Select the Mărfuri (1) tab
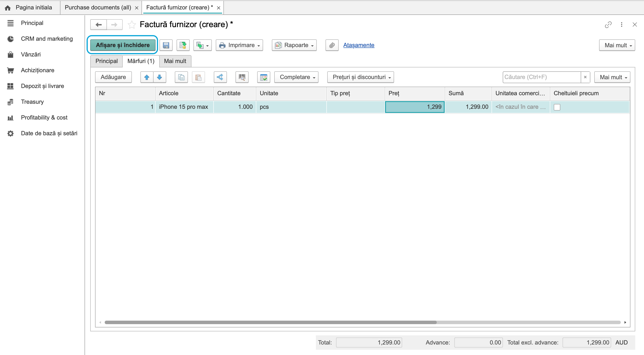The image size is (644, 355). point(141,61)
